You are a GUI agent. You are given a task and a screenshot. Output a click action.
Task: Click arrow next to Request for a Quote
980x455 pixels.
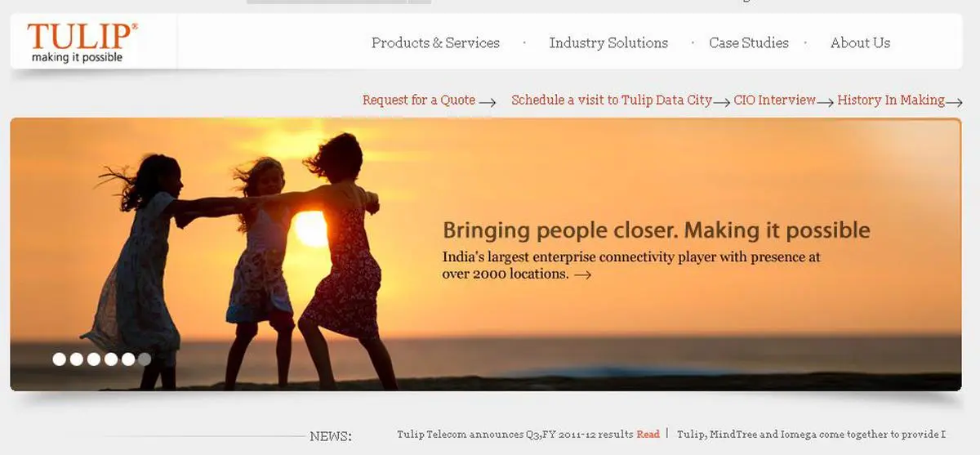(x=488, y=102)
